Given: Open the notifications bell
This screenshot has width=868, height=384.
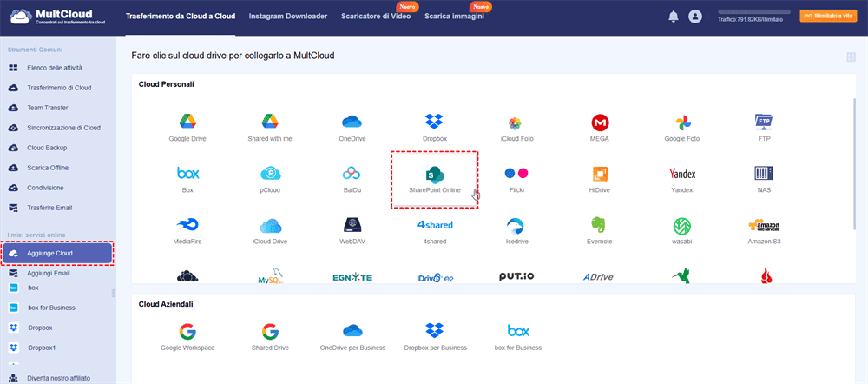Looking at the screenshot, I should coord(674,17).
